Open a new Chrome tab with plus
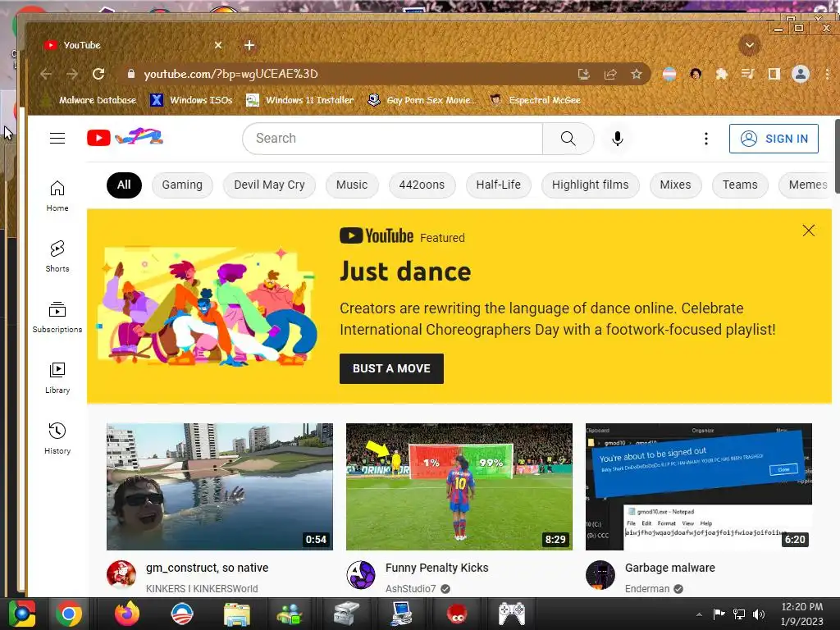Image resolution: width=840 pixels, height=630 pixels. (249, 45)
